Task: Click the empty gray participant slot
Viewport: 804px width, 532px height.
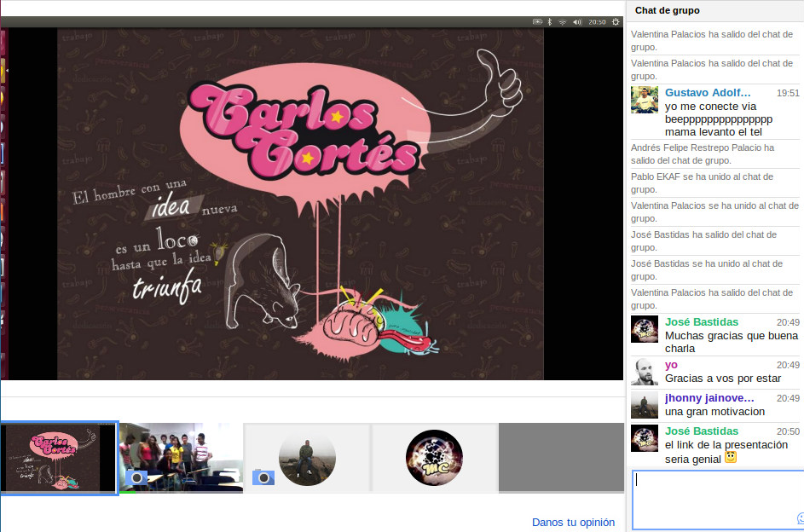Action: [x=561, y=458]
